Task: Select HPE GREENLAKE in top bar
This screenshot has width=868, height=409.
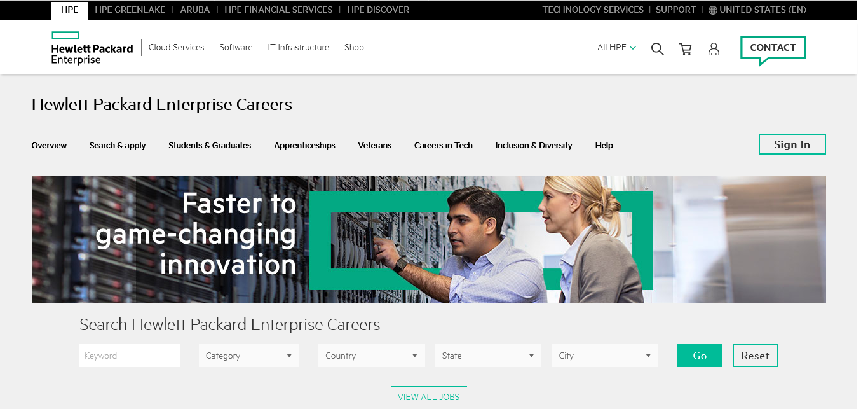Action: (x=130, y=10)
